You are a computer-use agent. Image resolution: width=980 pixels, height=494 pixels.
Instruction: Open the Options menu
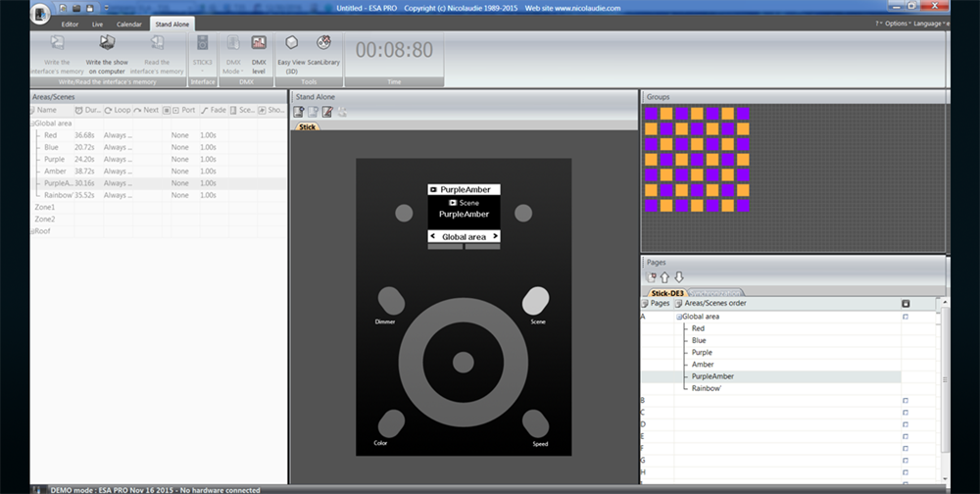click(x=897, y=24)
